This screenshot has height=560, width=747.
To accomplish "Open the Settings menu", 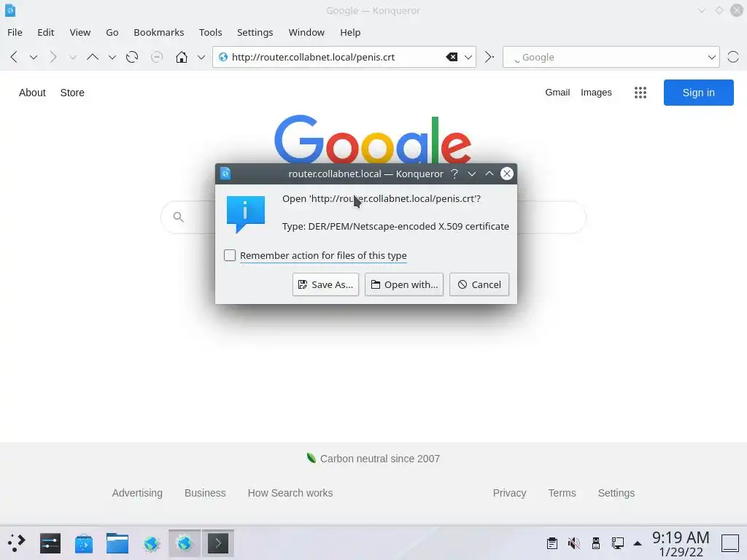I will click(255, 32).
